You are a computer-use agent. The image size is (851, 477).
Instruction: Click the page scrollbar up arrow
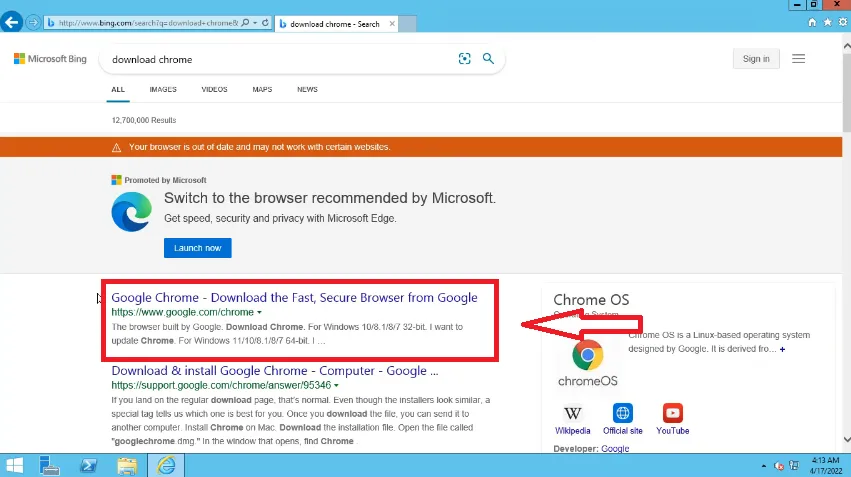pos(846,46)
